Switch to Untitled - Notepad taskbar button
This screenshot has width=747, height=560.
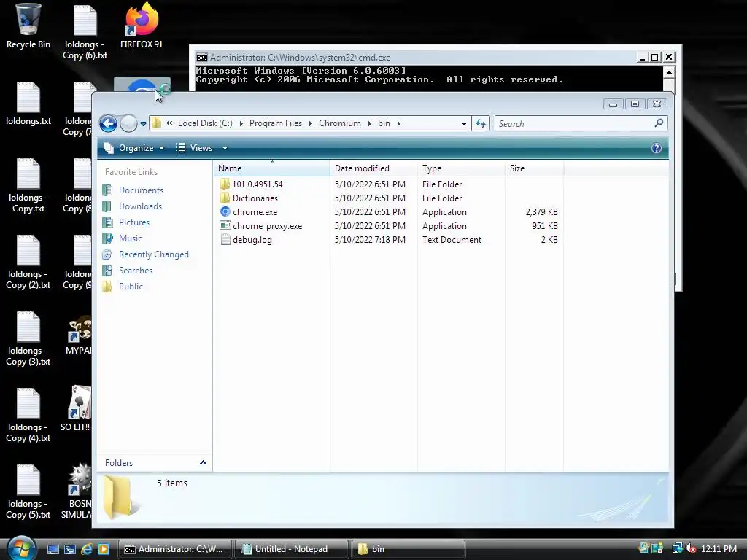[291, 549]
